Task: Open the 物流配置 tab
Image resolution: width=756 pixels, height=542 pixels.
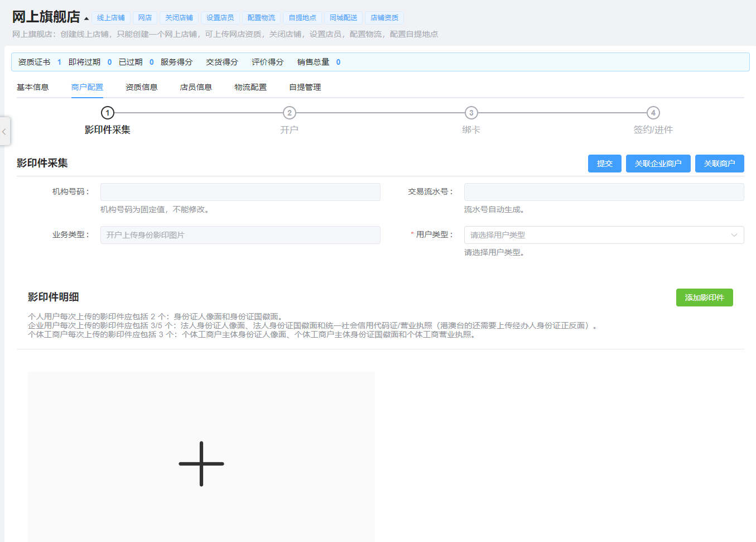Action: [x=251, y=87]
